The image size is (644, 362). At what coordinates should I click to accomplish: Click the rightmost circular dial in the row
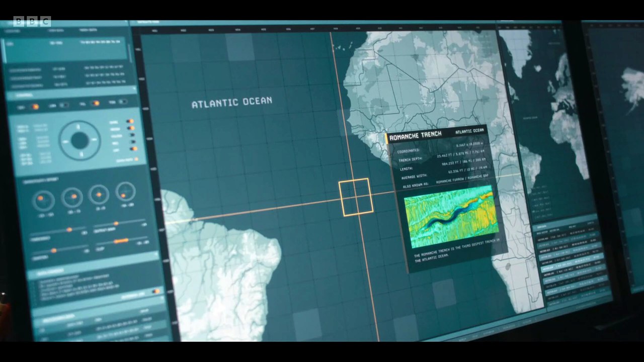125,192
